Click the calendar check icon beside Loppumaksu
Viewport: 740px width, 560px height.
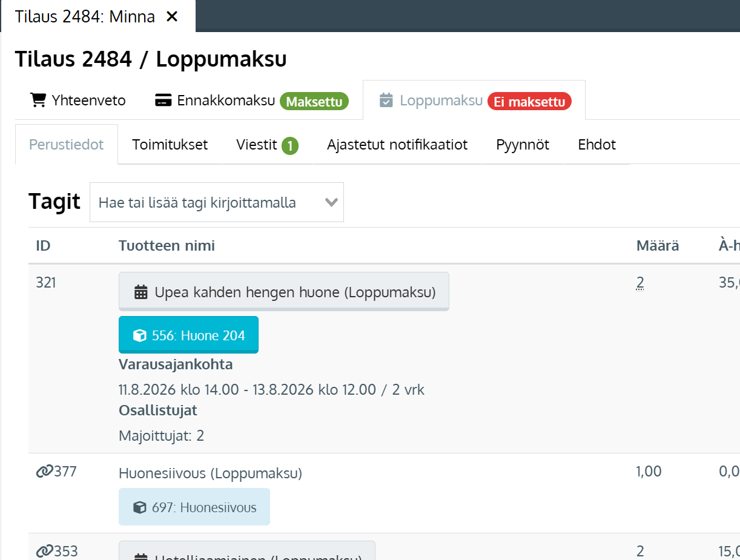pyautogui.click(x=386, y=100)
